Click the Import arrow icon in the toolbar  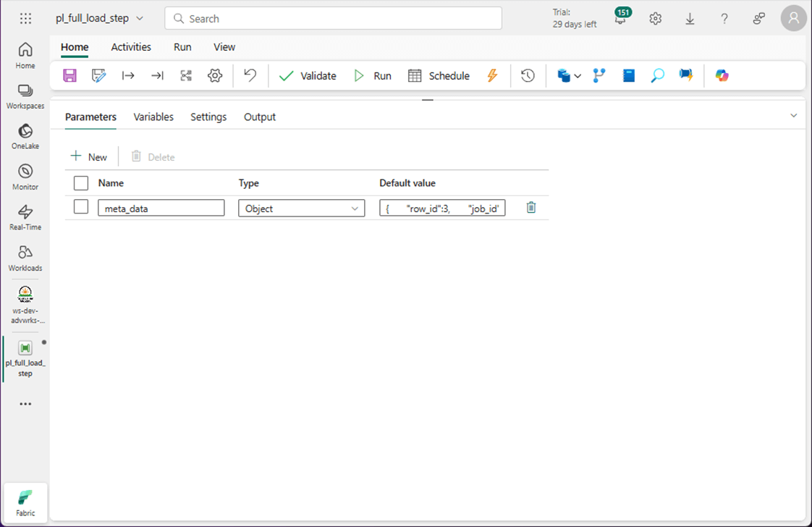coord(128,76)
